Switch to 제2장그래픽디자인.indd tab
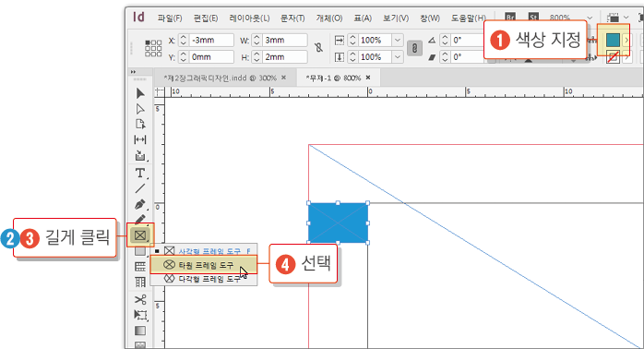 (220, 78)
